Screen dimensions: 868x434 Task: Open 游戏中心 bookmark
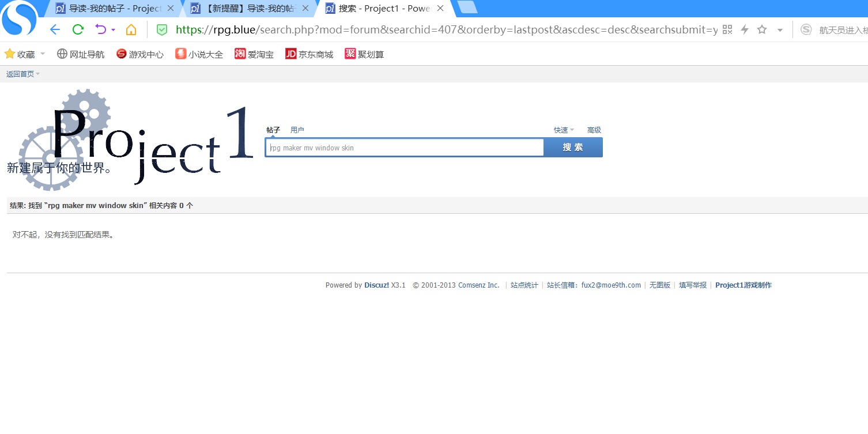click(140, 54)
